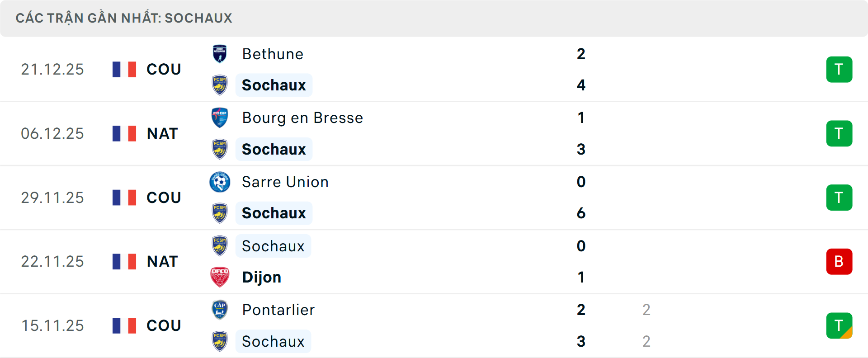Click the penalty score 2 beside Pontarlier

point(646,310)
